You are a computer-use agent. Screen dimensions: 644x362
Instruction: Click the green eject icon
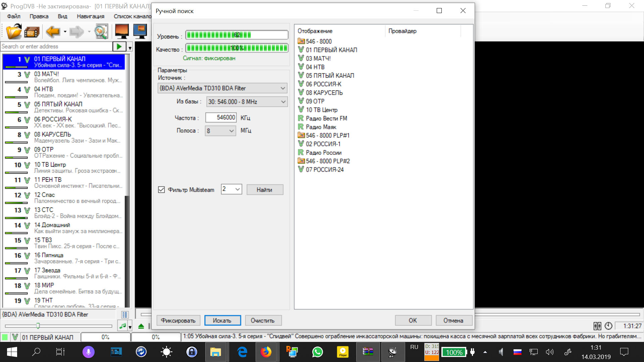click(141, 326)
